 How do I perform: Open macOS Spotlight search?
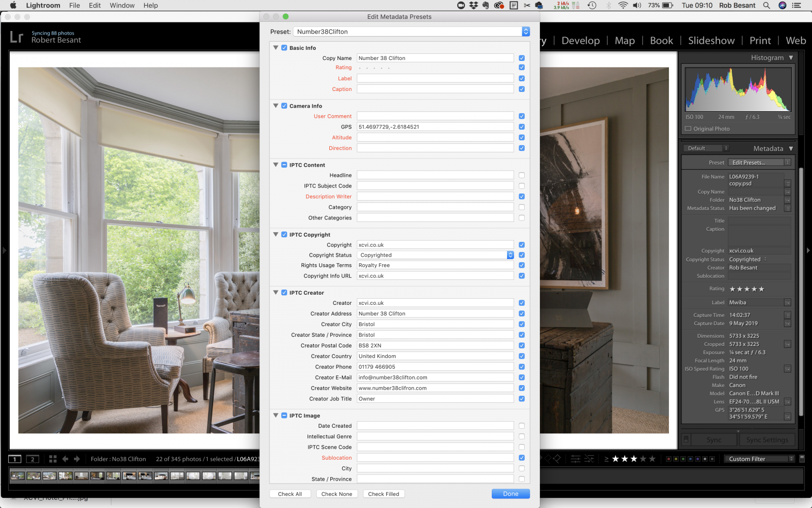(767, 5)
